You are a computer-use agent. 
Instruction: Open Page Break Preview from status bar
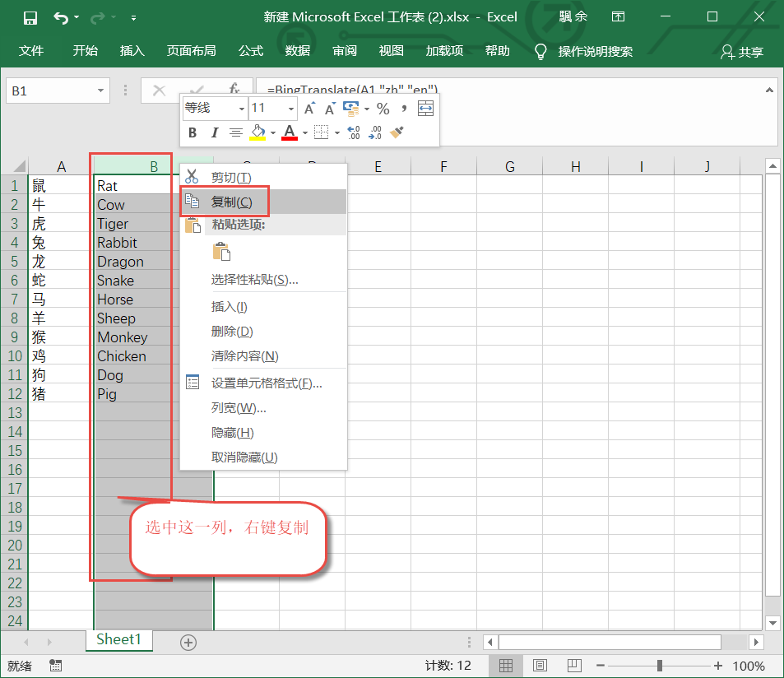coord(573,666)
